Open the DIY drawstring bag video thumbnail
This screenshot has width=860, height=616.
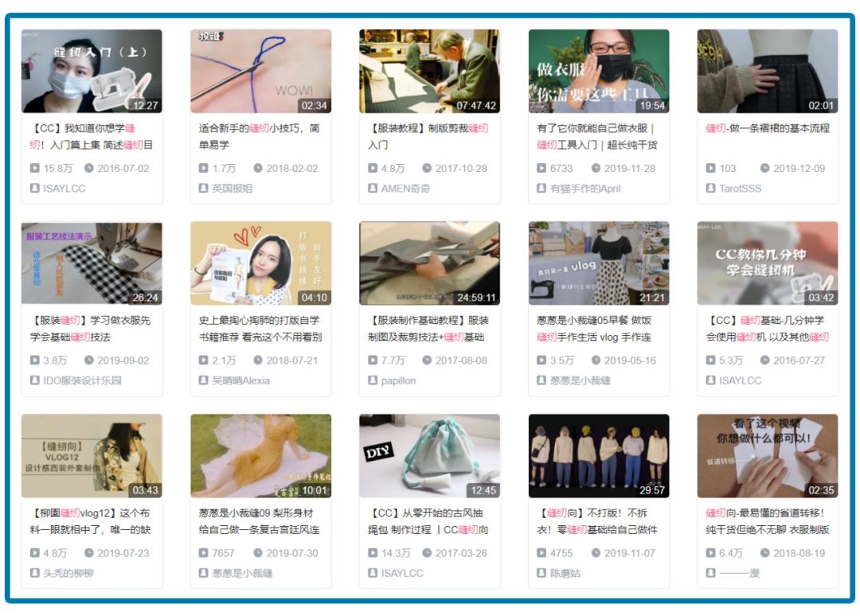[x=429, y=456]
